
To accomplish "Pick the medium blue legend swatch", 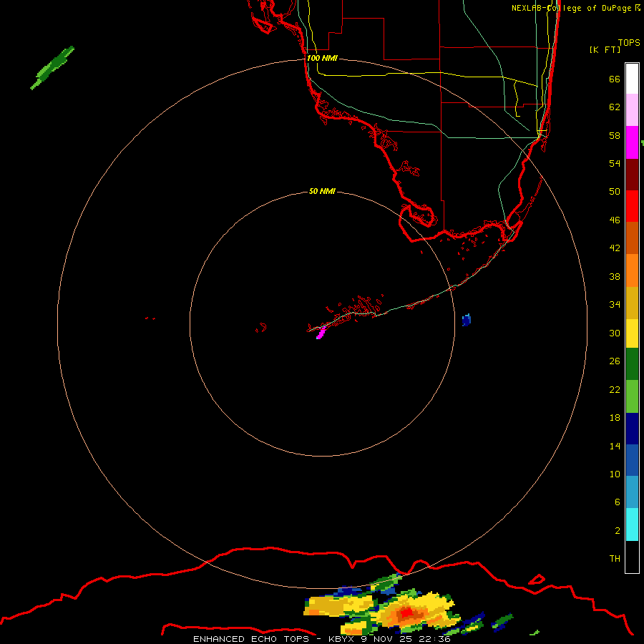I will (632, 459).
